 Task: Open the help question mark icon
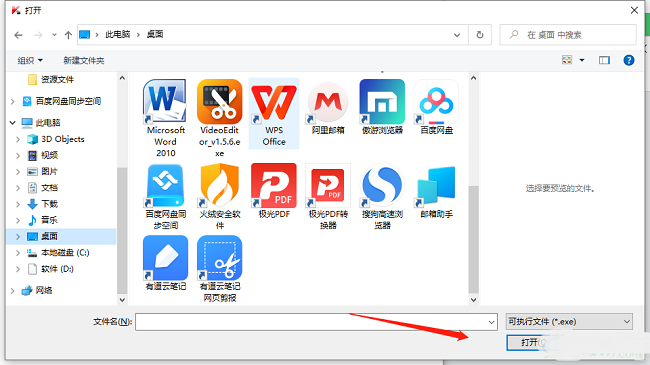coord(629,61)
